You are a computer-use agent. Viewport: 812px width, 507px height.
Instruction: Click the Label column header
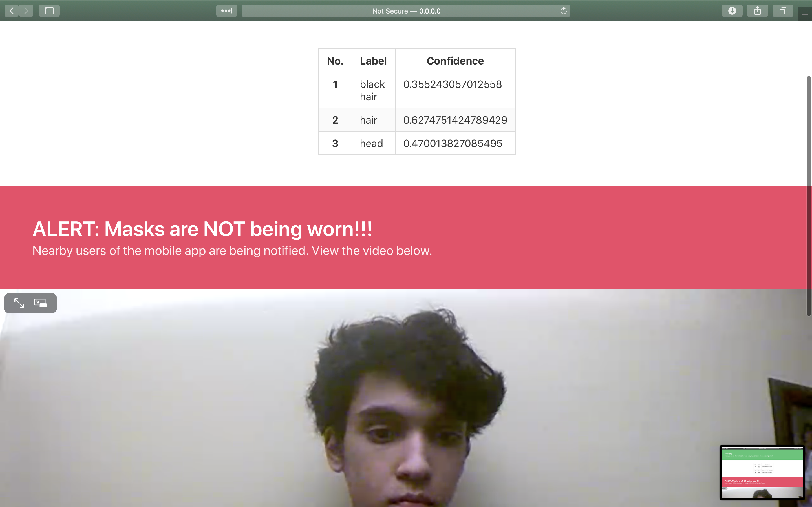pos(373,61)
